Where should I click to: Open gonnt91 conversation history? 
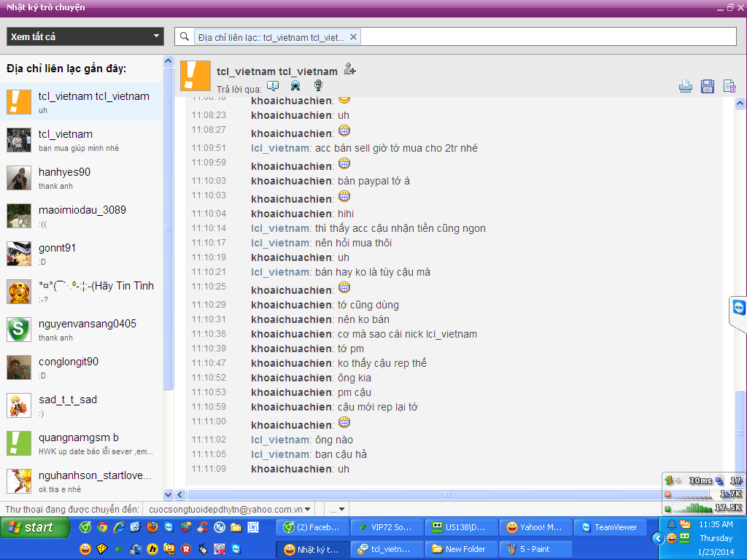click(81, 254)
